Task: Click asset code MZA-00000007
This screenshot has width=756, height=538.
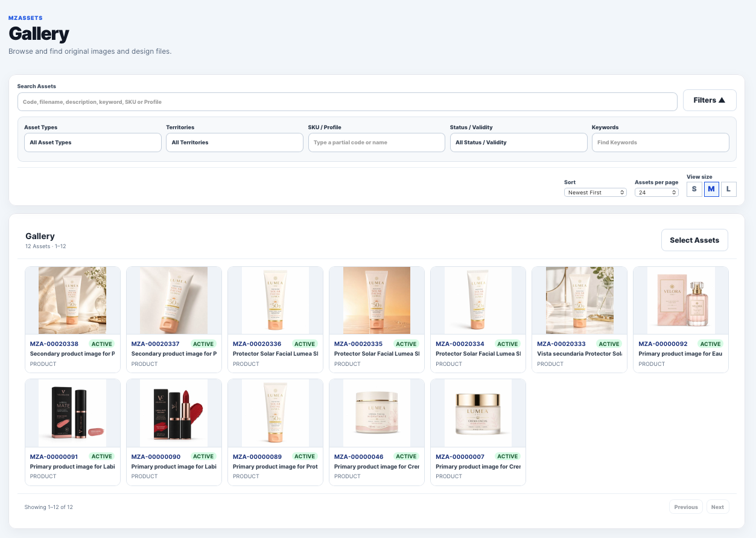Action: [x=460, y=456]
